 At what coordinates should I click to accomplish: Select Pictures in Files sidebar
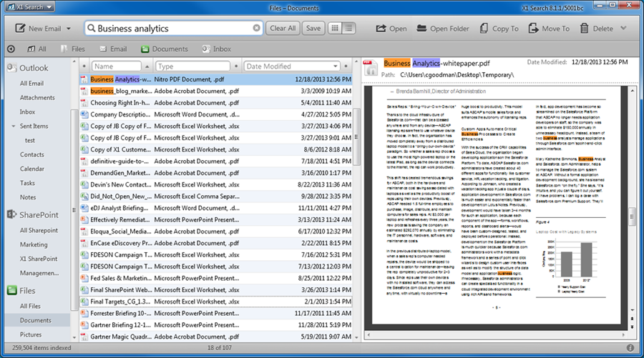point(31,334)
